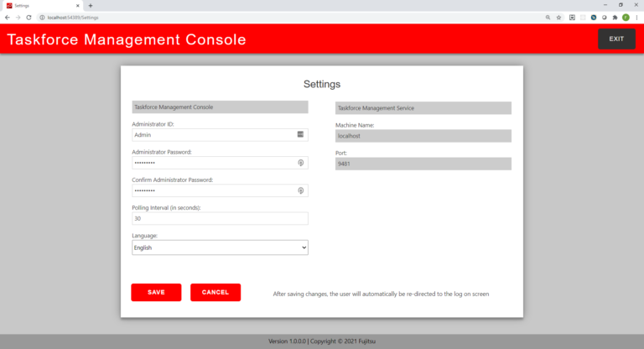The image size is (644, 349).
Task: Open the green browser profile avatar
Action: 626,18
